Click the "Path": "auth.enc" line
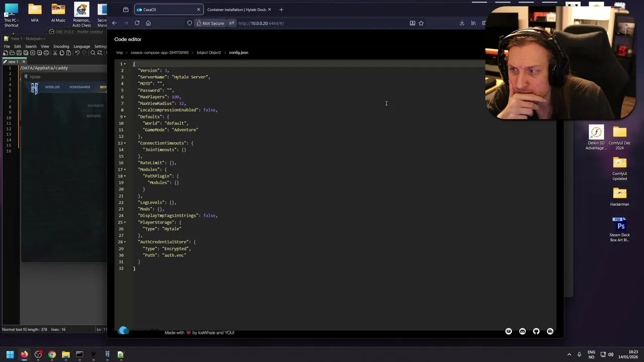This screenshot has height=362, width=644. tap(165, 255)
